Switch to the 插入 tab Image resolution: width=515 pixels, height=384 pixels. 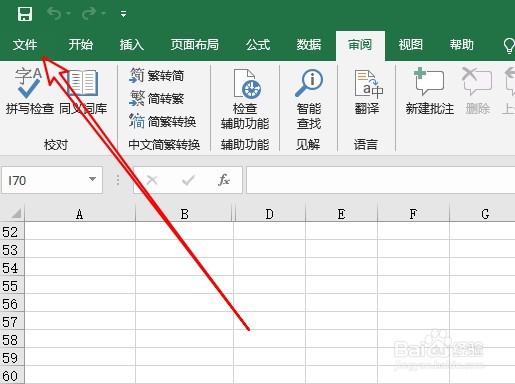[x=132, y=45]
